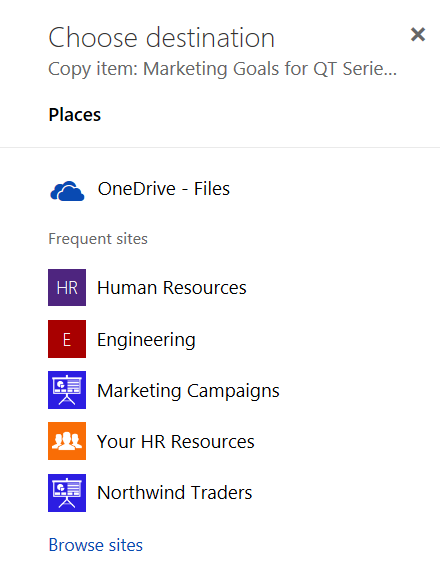Choose the Your HR Resources text label

pyautogui.click(x=176, y=442)
